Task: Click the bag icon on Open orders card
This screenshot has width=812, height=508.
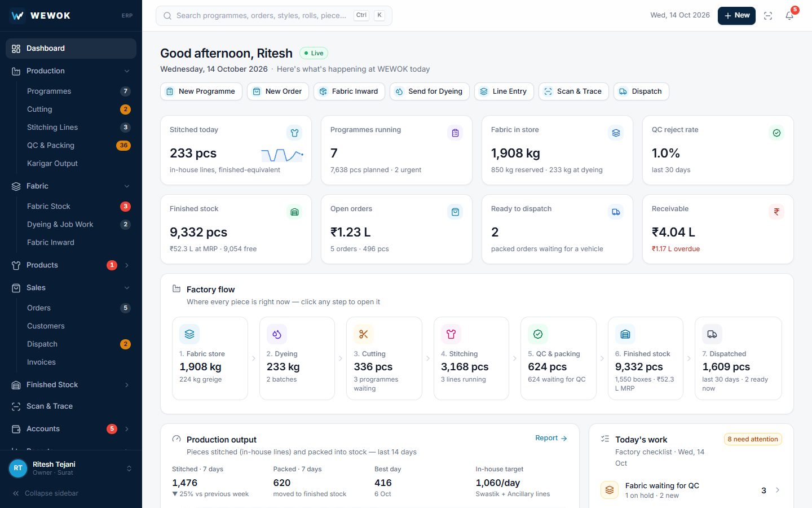Action: tap(455, 212)
